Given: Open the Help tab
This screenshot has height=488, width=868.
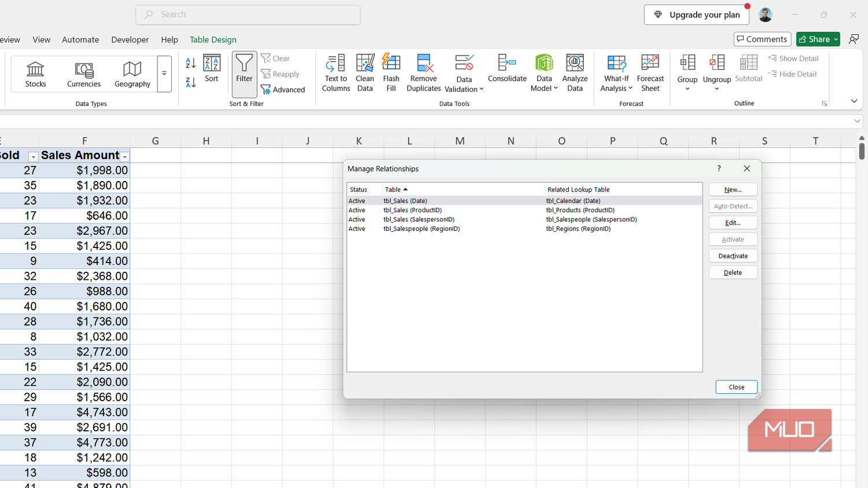Looking at the screenshot, I should [170, 39].
